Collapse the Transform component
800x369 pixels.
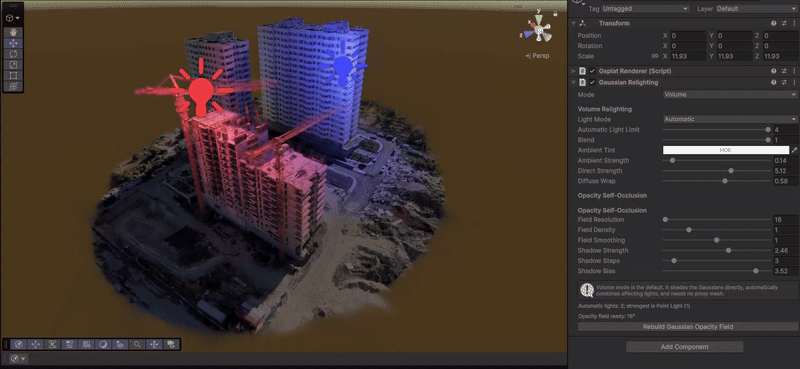[573, 23]
